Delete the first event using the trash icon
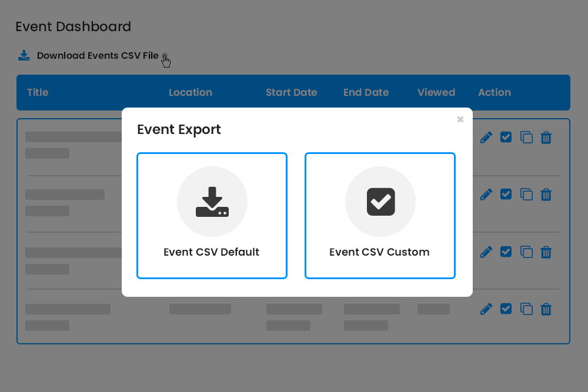This screenshot has height=392, width=588. (546, 137)
